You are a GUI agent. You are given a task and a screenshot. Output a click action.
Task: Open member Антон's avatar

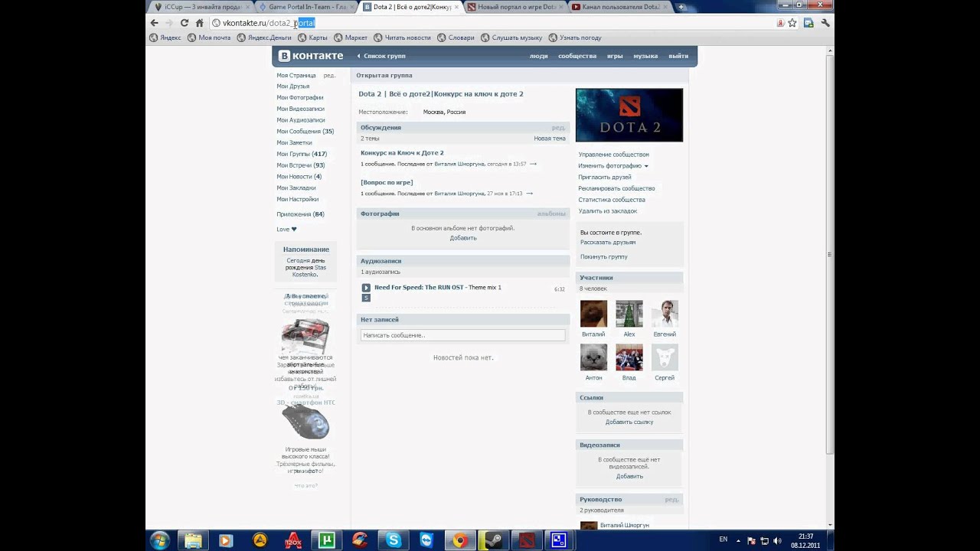click(593, 357)
